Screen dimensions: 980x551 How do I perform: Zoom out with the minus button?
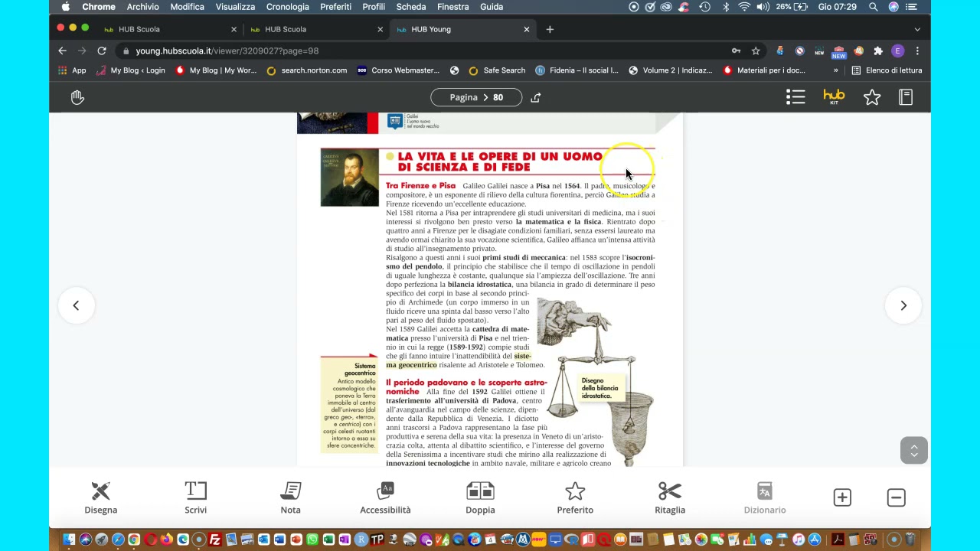pos(896,497)
